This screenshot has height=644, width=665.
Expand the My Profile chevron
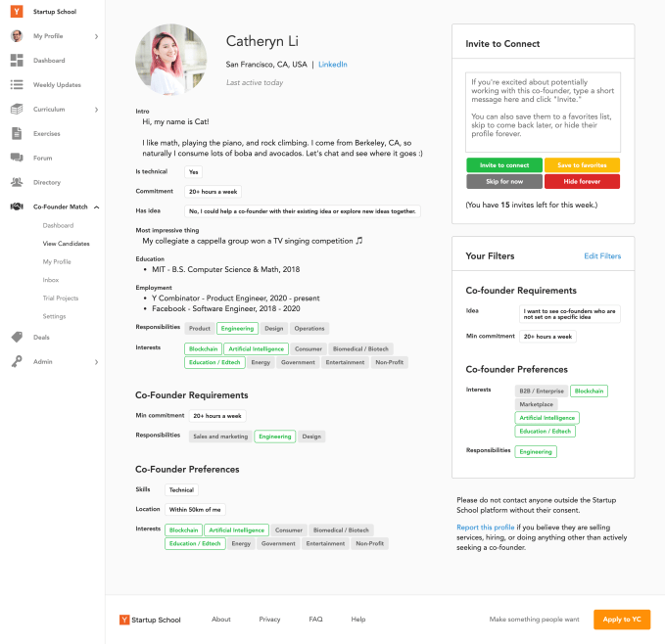coord(96,36)
